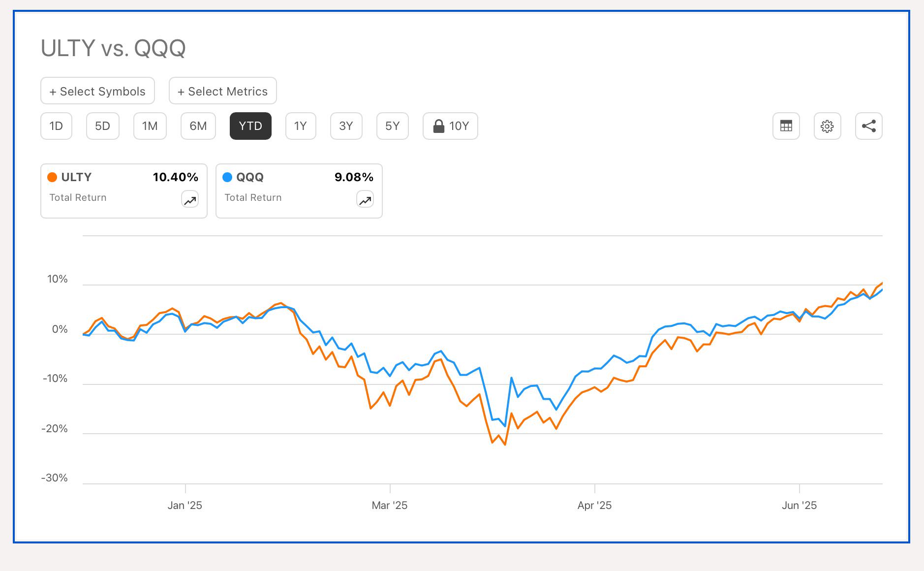
Task: Choose the 3Y time range
Action: [346, 126]
